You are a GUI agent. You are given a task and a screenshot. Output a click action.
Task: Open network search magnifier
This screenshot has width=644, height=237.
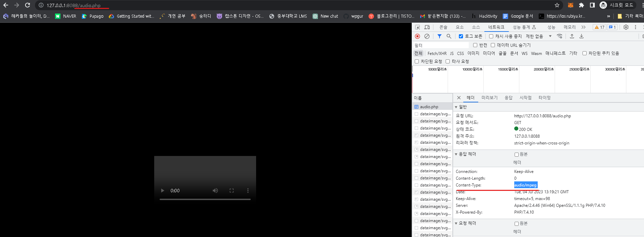tap(449, 36)
